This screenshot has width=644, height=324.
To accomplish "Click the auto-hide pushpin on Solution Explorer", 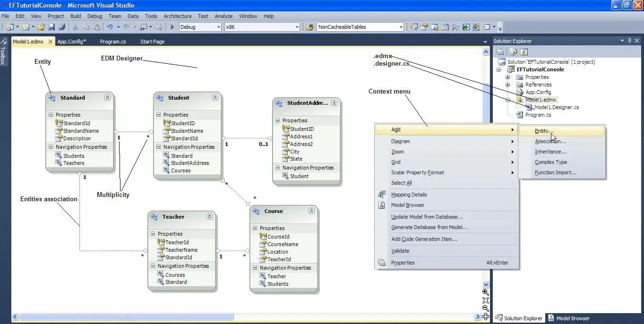I will pyautogui.click(x=628, y=41).
